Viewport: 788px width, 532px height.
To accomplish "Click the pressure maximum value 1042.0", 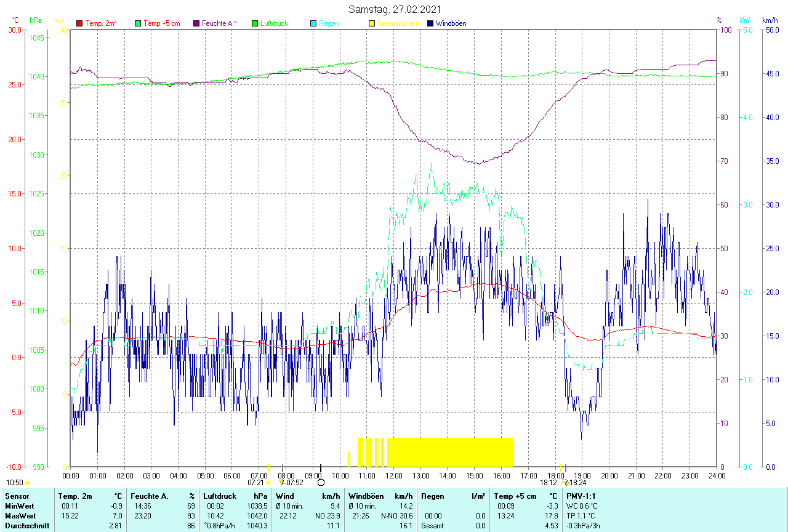I will click(x=256, y=515).
